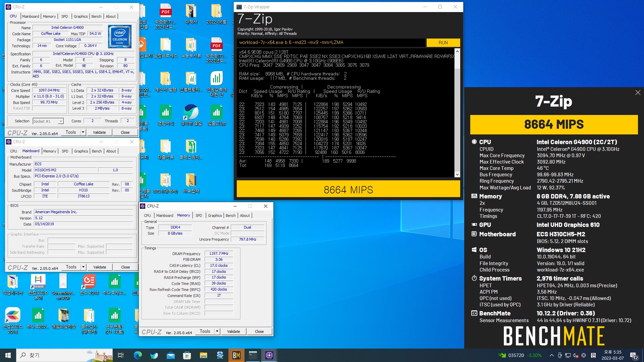This screenshot has height=362, width=644.
Task: Click the 1097.04 MHz core speed value
Action: pos(49,90)
